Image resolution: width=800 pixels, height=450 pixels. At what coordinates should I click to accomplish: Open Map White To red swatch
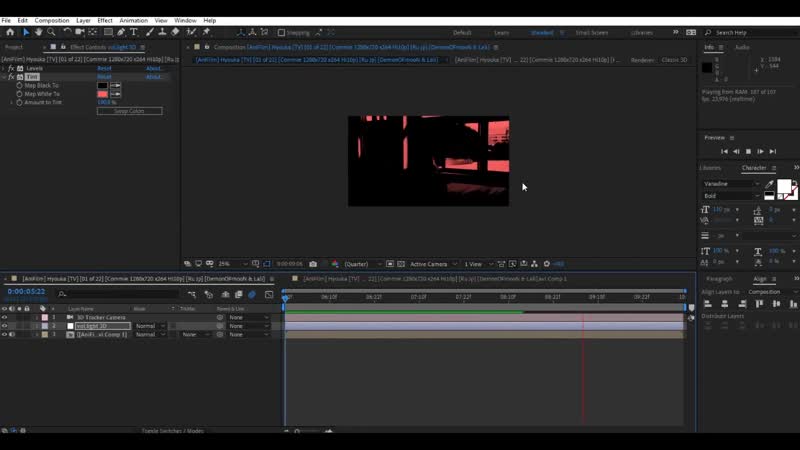pyautogui.click(x=102, y=94)
